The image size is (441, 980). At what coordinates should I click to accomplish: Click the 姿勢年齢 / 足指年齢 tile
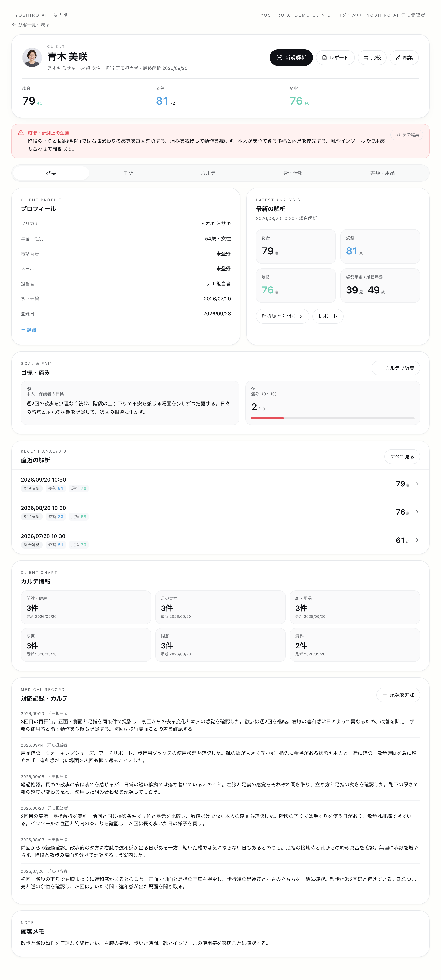(380, 285)
